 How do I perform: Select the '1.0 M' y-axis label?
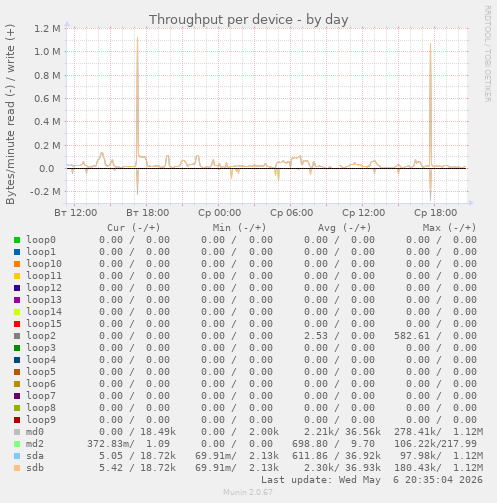click(x=47, y=52)
